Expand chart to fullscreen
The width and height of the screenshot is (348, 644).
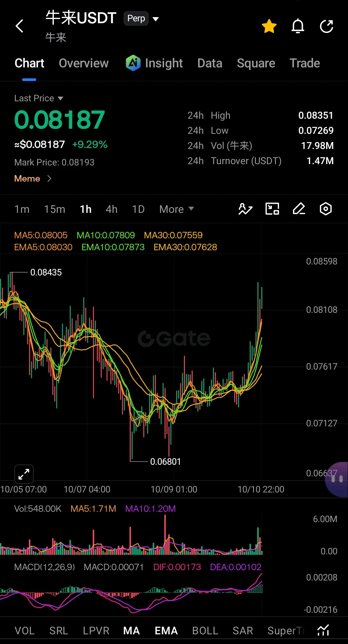point(24,474)
